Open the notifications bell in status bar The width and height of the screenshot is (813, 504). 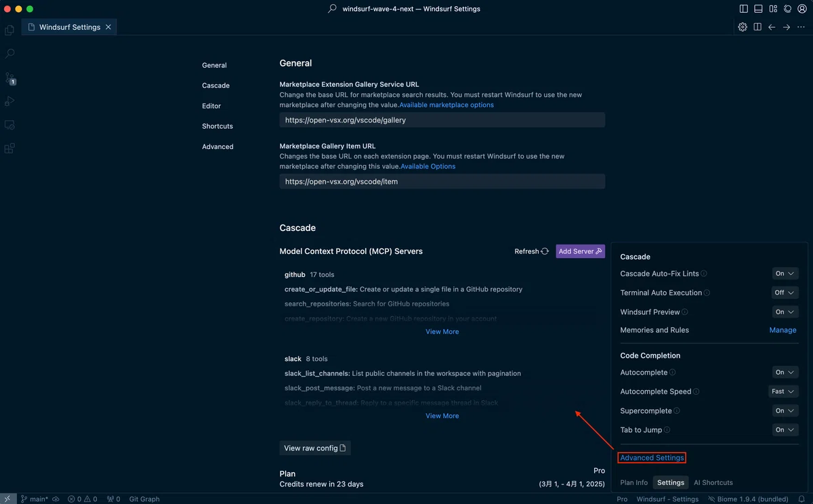pos(802,499)
